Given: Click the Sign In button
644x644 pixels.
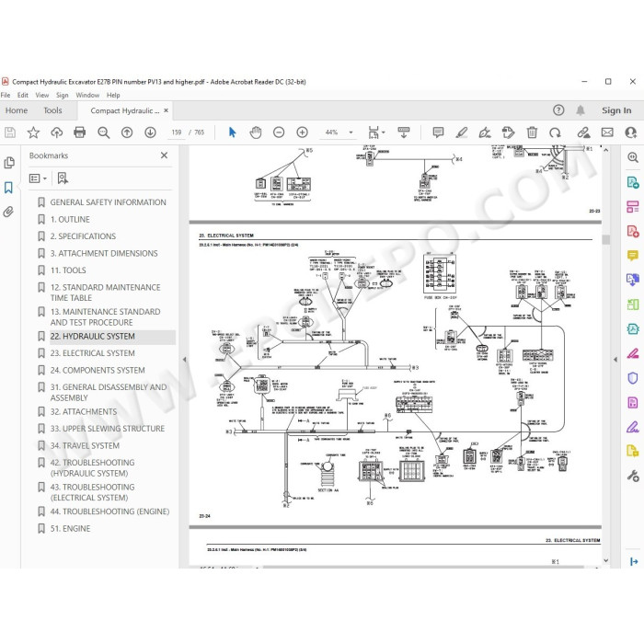Looking at the screenshot, I should point(616,110).
